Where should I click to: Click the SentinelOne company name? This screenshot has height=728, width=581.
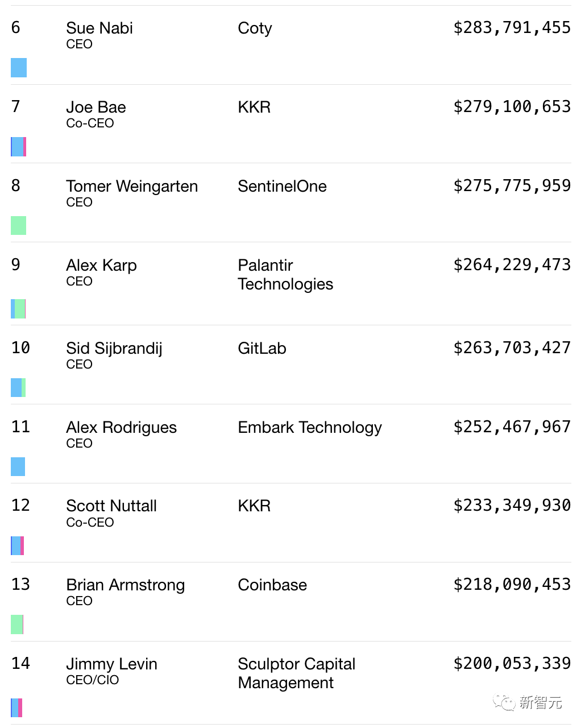[x=282, y=186]
